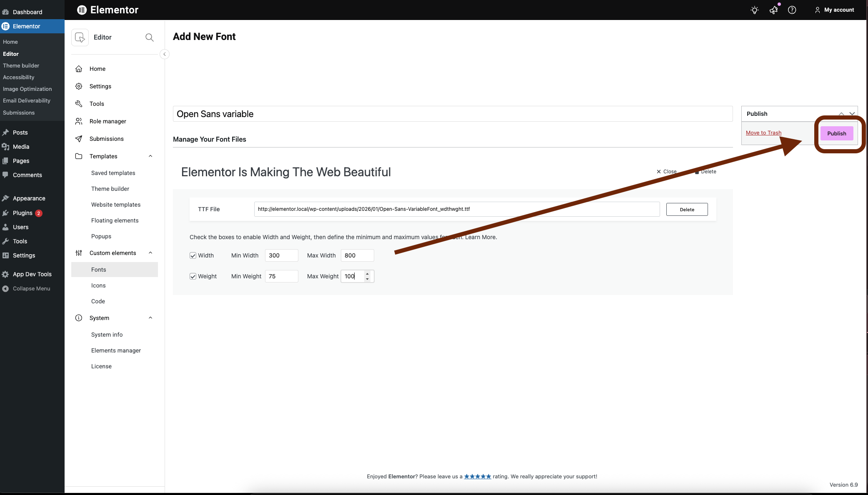
Task: Collapse the Custom elements section
Action: coord(150,253)
